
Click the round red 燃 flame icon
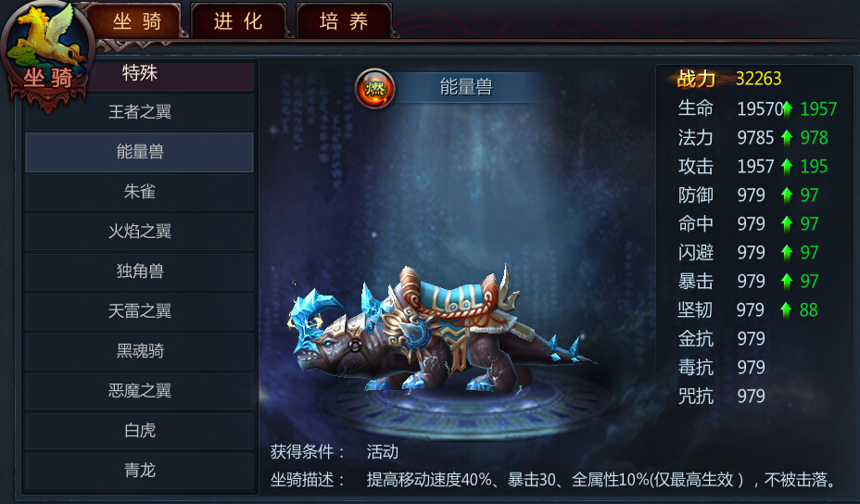[x=375, y=88]
